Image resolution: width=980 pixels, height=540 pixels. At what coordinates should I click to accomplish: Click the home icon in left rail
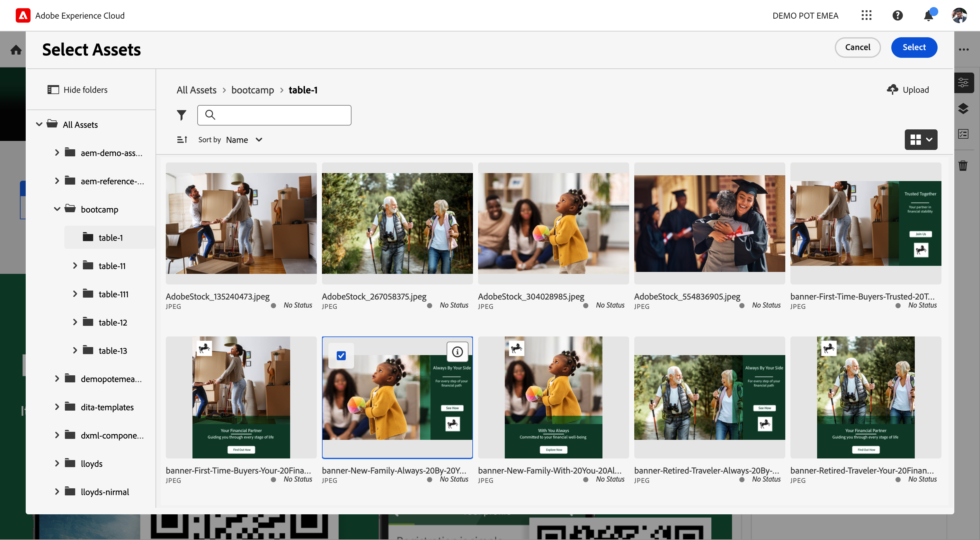point(16,50)
